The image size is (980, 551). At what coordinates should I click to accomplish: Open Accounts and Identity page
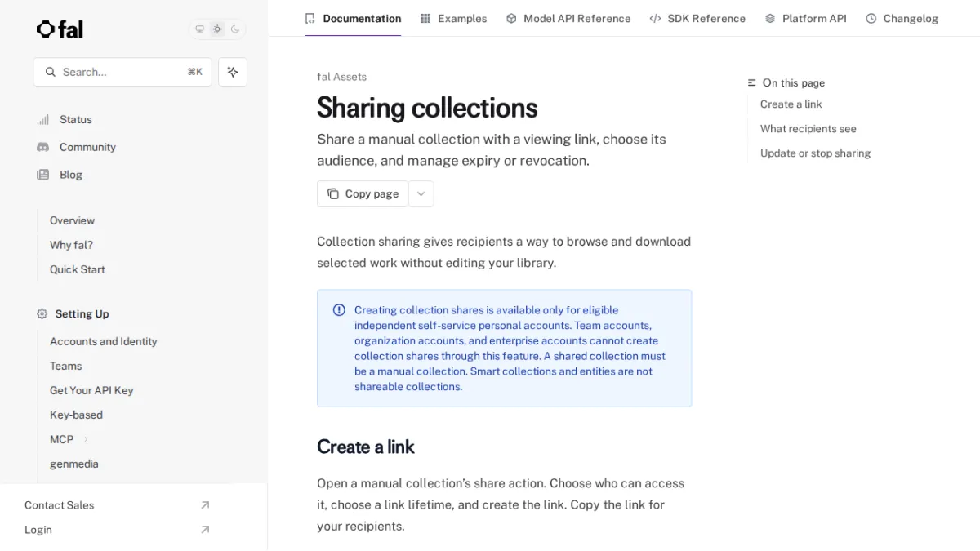point(103,341)
